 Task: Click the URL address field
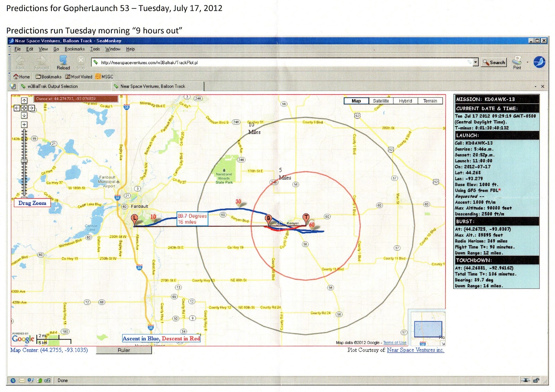282,62
